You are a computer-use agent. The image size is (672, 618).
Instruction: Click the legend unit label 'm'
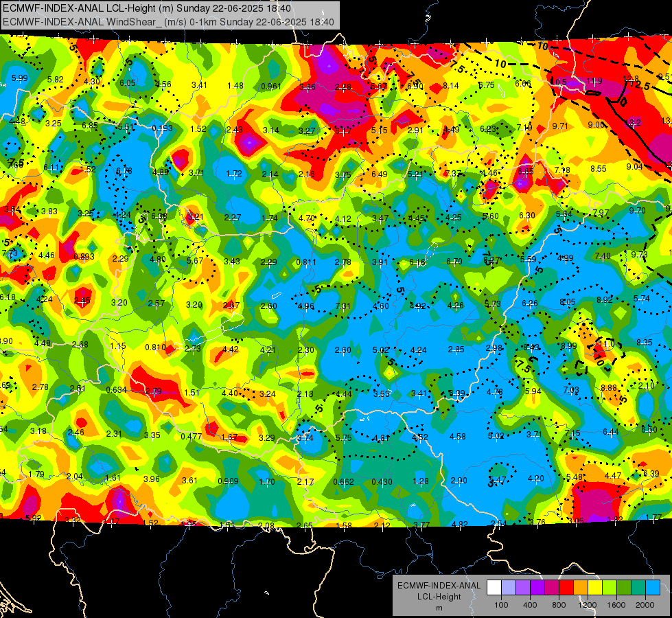pos(439,608)
